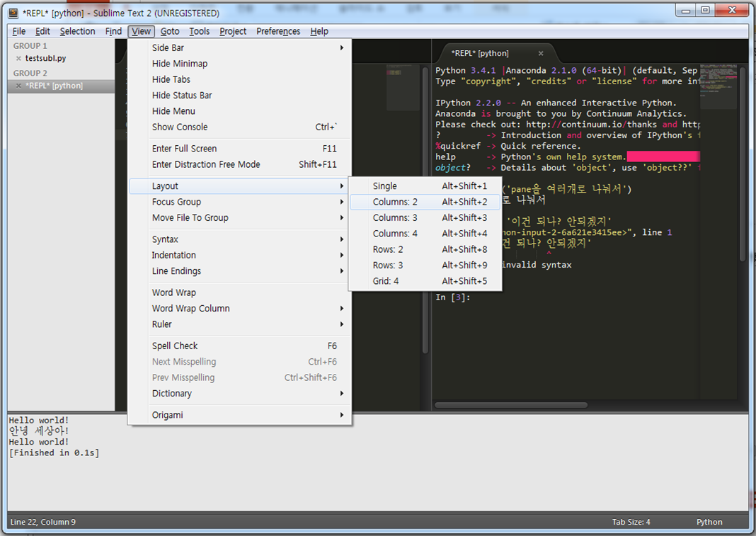Select the Columns: 3 layout
The height and width of the screenshot is (536, 756).
425,218
